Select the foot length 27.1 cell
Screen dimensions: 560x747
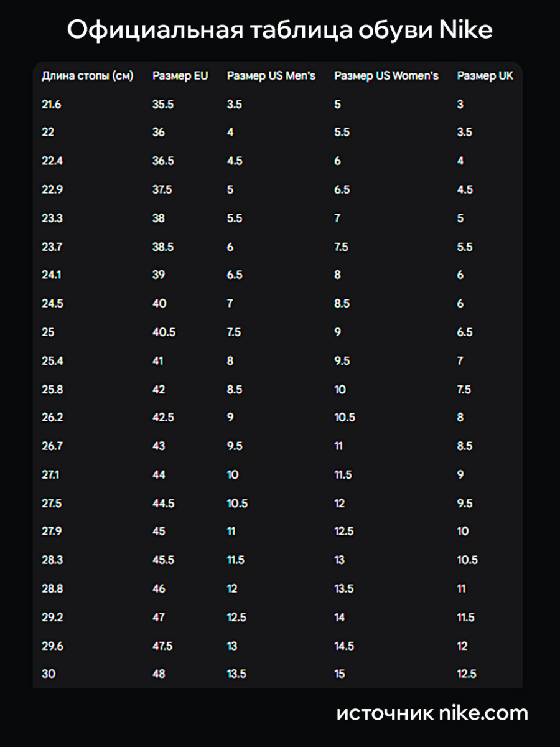(x=52, y=475)
